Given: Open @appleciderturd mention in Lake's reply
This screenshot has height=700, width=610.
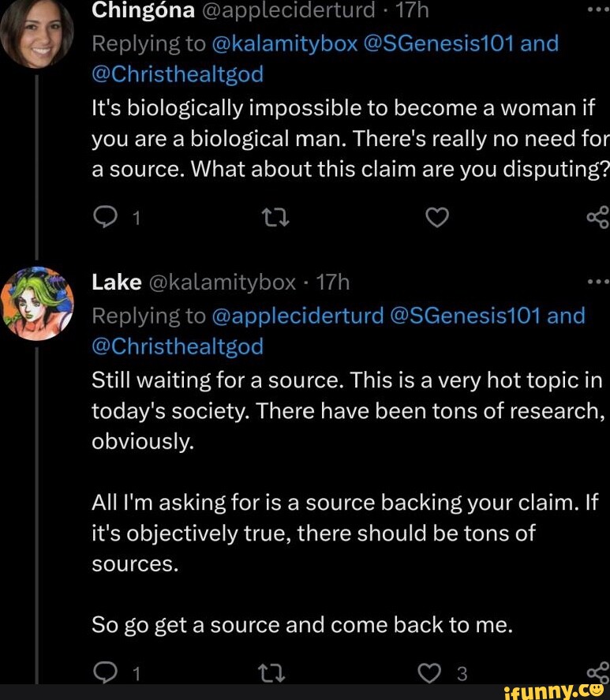Looking at the screenshot, I should (298, 316).
